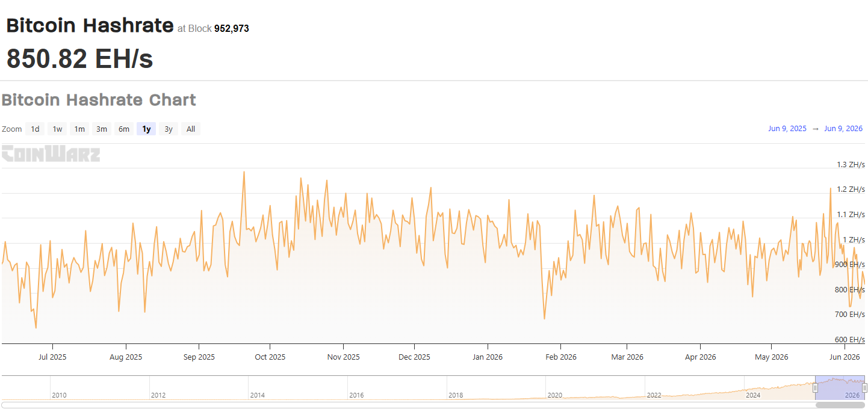Click the 2014 marker in navigator timeline
Screen dimensions: 868x415
pyautogui.click(x=257, y=395)
